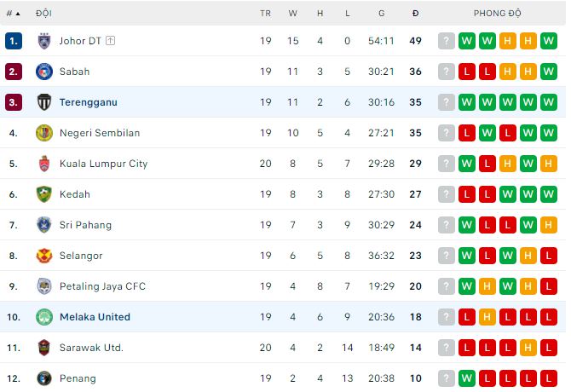Click the question mark next-match badge for Johor DT
Viewport: 571px width, 392px height.
[x=446, y=41]
